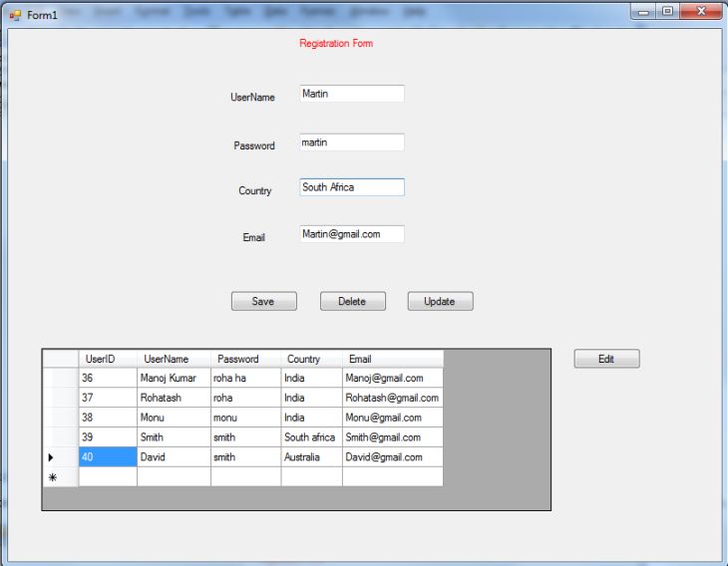
Task: Click the Save button
Action: tap(263, 301)
